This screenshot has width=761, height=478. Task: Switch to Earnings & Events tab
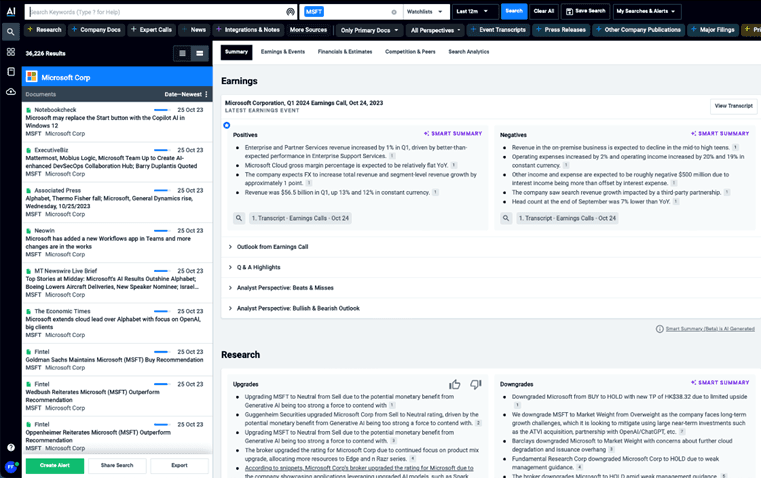283,52
